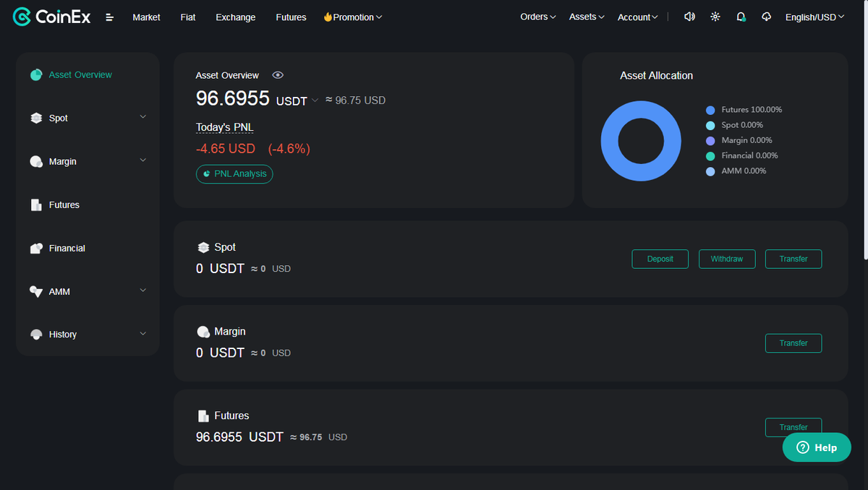Click the Spot section layers icon
Viewport: 868px width, 490px height.
tap(203, 247)
